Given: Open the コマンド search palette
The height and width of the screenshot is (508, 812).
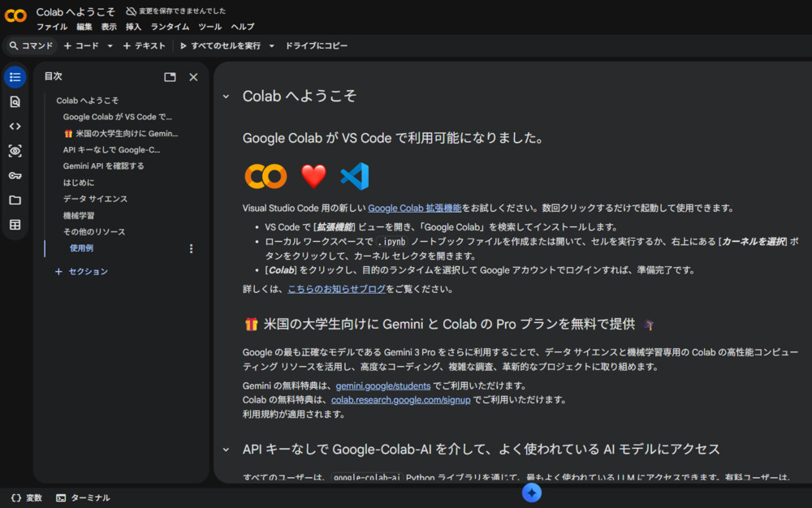Looking at the screenshot, I should click(x=31, y=45).
